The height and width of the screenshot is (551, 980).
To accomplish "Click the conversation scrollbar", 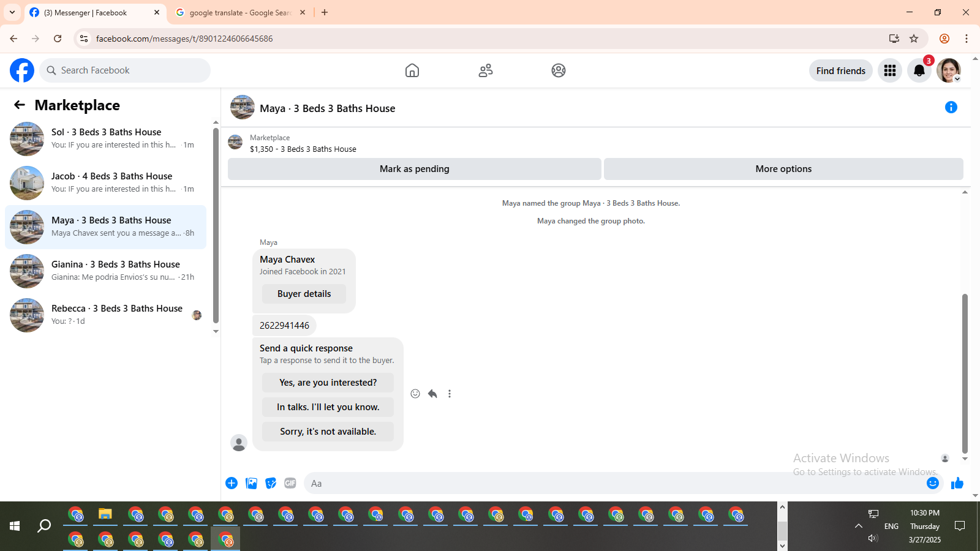I will click(x=965, y=373).
